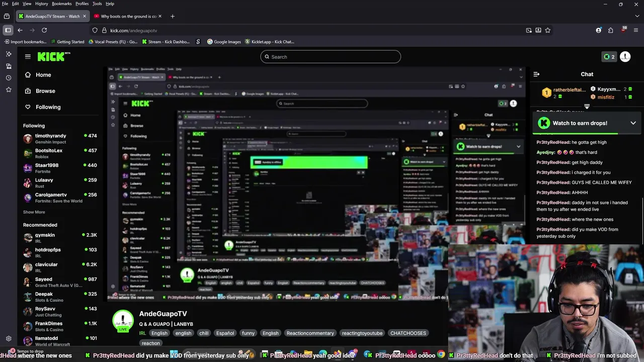Expand following list with Show More
644x362 pixels.
pyautogui.click(x=34, y=212)
